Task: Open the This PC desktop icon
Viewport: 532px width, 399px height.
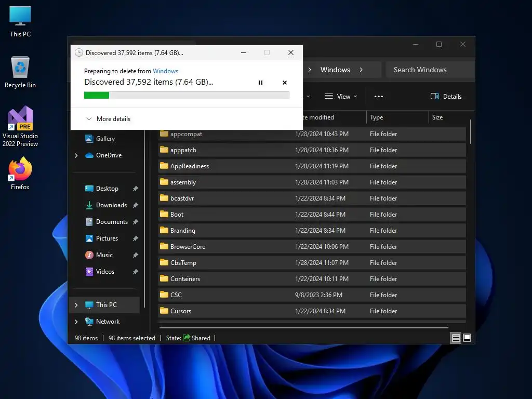Action: pos(20,22)
